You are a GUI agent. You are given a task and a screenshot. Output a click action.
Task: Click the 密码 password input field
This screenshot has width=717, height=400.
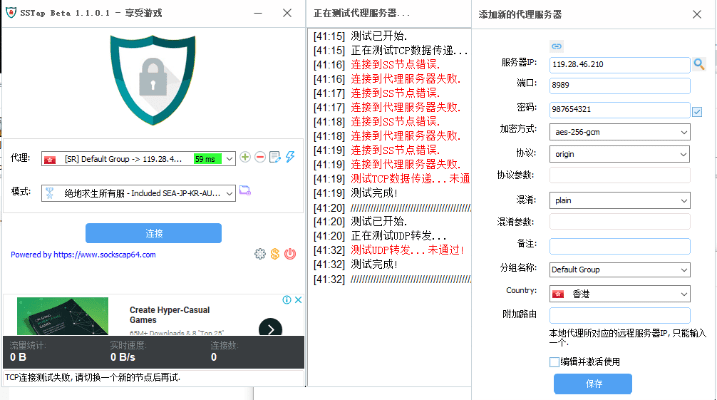(620, 109)
